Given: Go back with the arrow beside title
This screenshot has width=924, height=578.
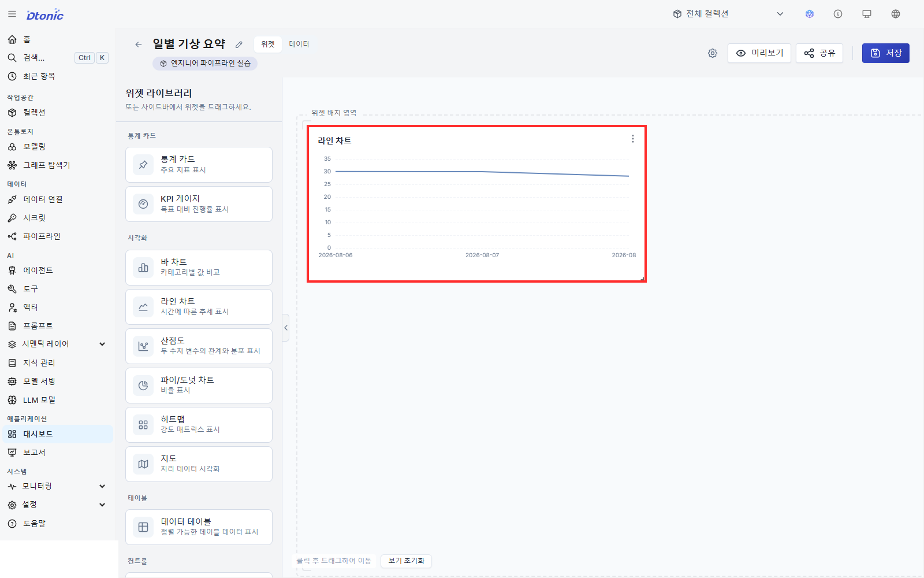Looking at the screenshot, I should (138, 45).
